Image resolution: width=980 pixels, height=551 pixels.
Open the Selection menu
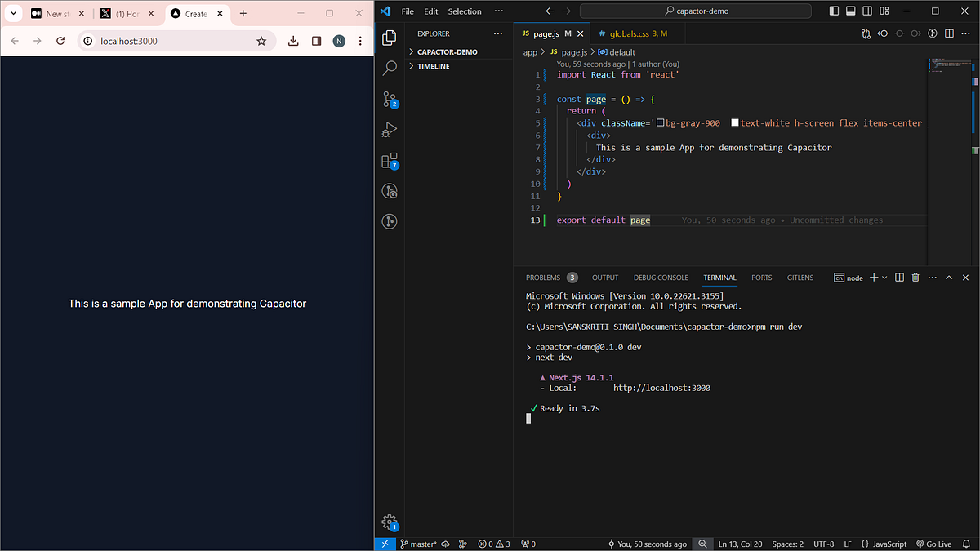(464, 11)
